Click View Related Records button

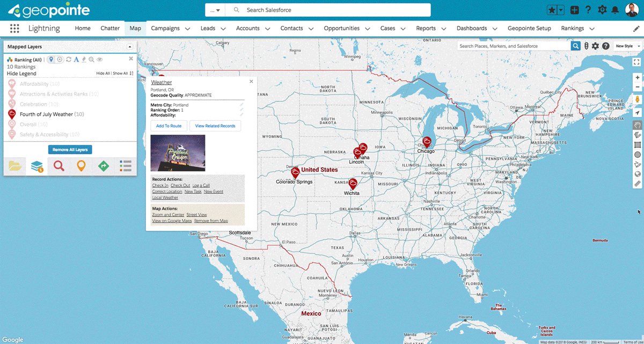215,126
